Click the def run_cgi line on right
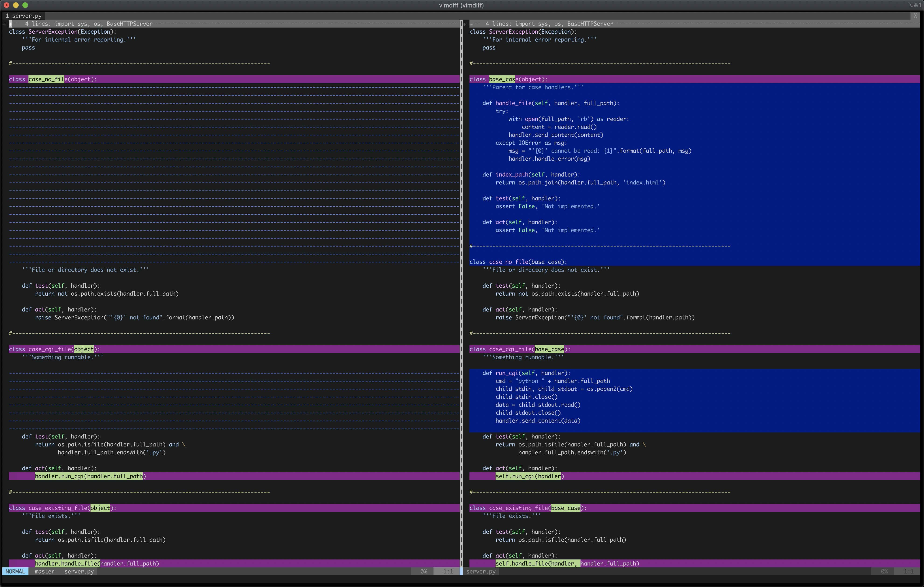924x587 pixels. [x=526, y=373]
